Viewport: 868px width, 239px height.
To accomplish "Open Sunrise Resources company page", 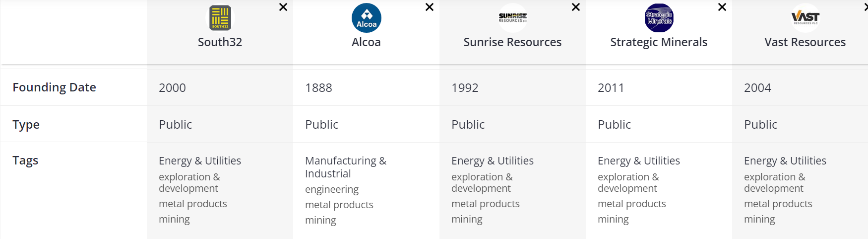I will 512,42.
